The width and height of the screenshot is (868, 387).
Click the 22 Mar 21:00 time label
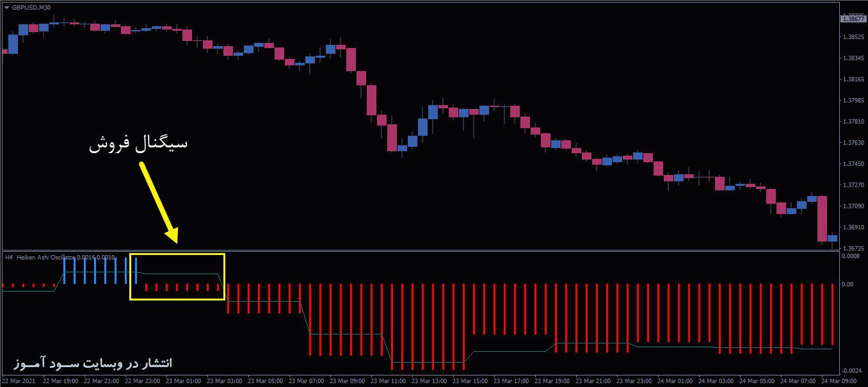point(103,381)
